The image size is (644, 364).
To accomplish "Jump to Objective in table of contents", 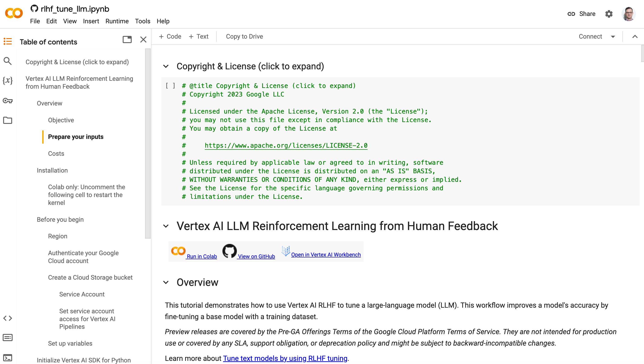I will [61, 120].
